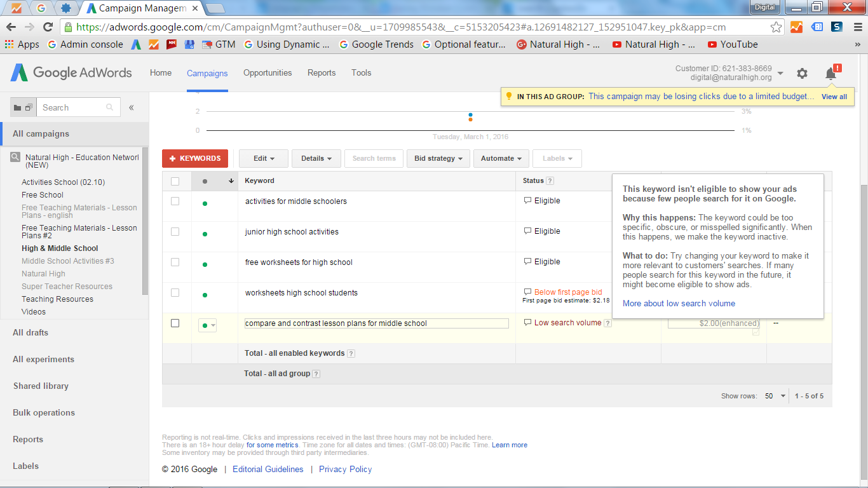Click the sidebar Search box

(79, 107)
